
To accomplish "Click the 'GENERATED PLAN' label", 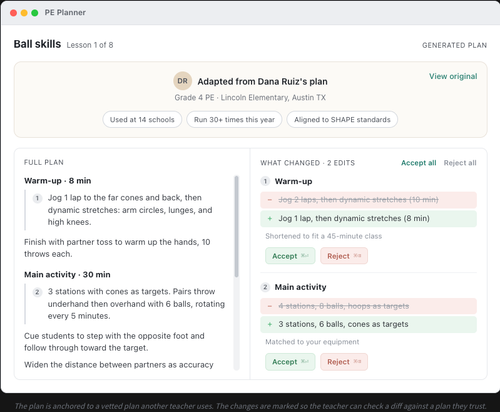I will coord(454,45).
